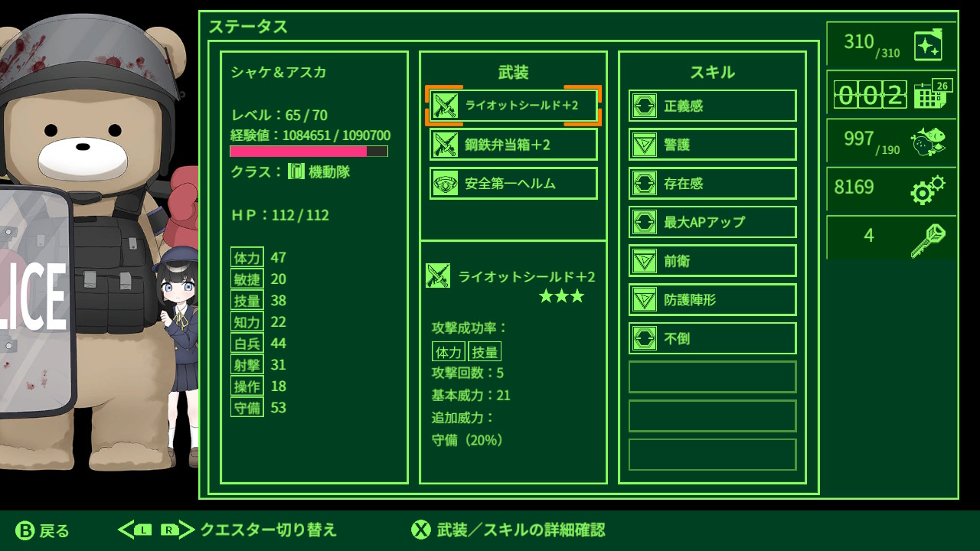Select the 最大APアップ skill

[x=713, y=222]
